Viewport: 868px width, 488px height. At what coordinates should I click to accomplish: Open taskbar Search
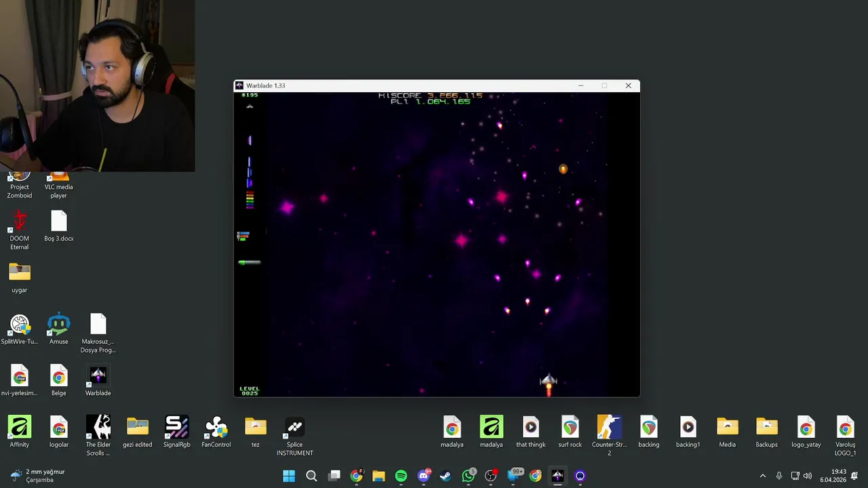[311, 476]
